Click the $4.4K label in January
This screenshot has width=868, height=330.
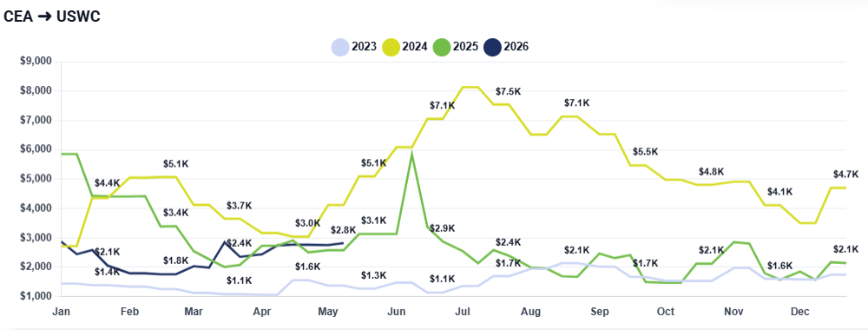click(107, 182)
